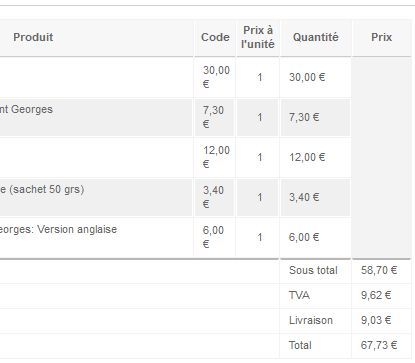Click the 12,00 € quantity cell

(x=307, y=157)
